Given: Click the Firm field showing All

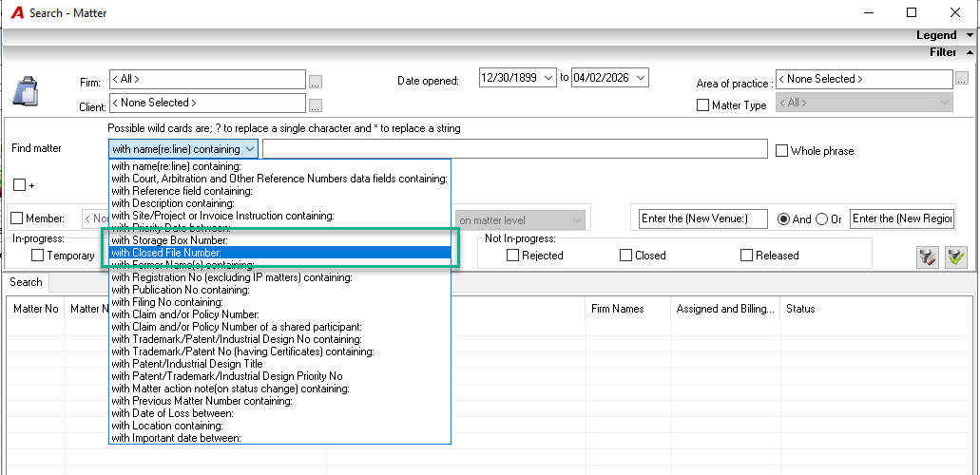Looking at the screenshot, I should pyautogui.click(x=207, y=80).
